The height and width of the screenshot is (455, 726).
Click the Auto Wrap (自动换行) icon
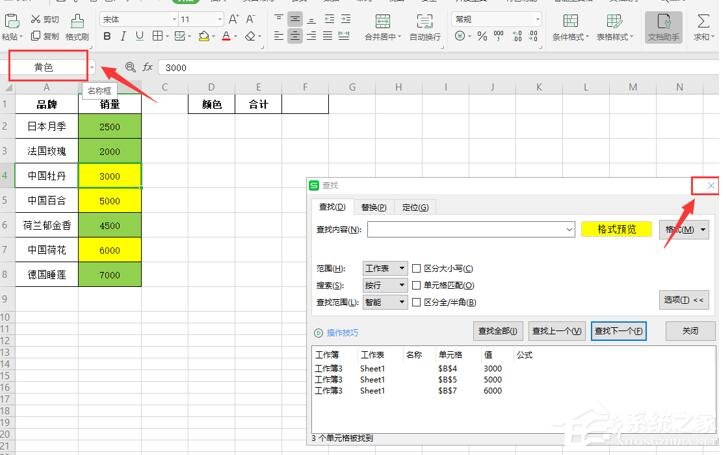426,26
